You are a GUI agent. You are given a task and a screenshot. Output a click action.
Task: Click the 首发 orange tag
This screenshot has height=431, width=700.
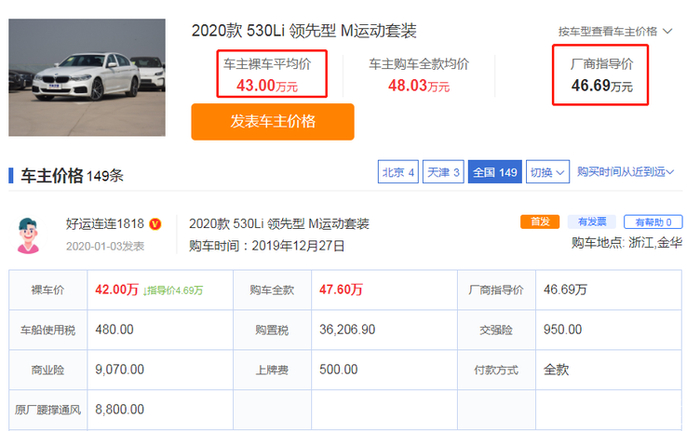click(540, 222)
